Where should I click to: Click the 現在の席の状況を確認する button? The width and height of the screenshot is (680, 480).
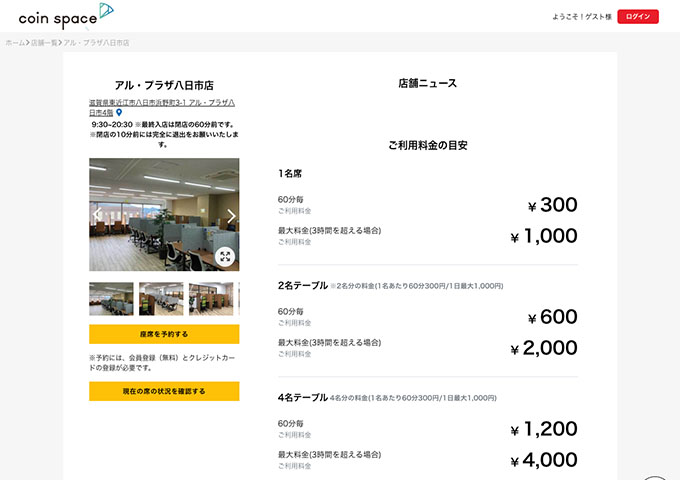[x=164, y=391]
